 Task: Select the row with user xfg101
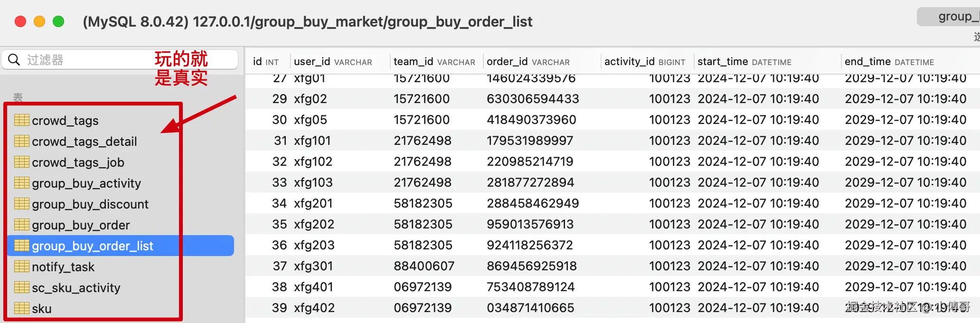pos(312,141)
